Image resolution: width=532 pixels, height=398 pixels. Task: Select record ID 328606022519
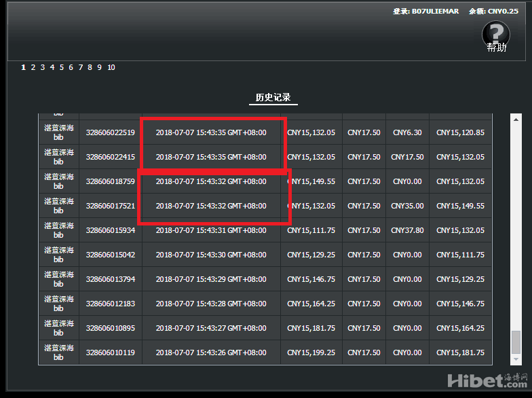(110, 132)
